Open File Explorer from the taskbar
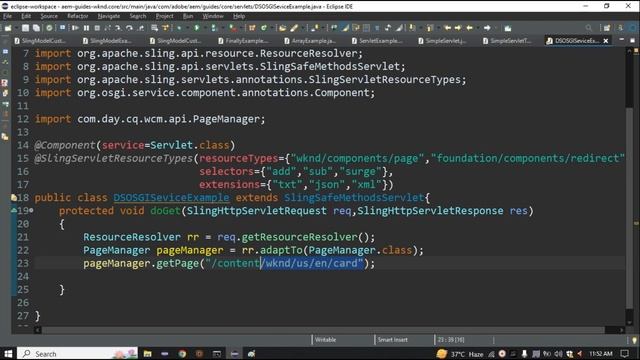 tap(147, 353)
